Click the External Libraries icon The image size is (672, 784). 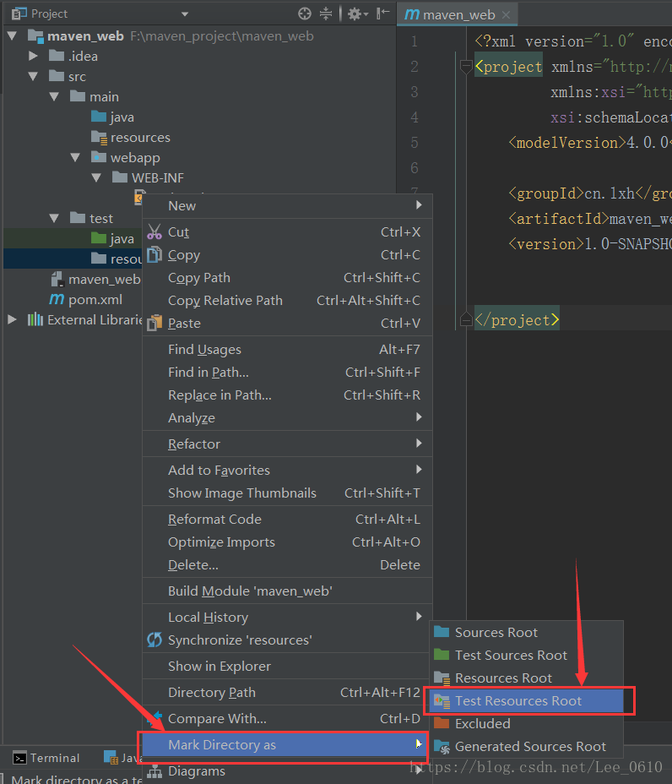(x=35, y=319)
